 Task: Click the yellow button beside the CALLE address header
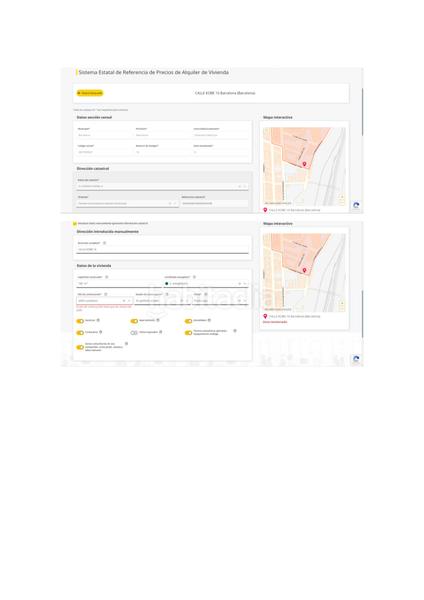coord(90,93)
